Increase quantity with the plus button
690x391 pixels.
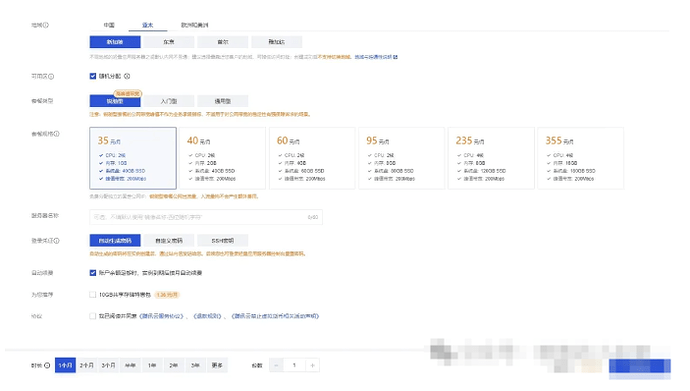(x=312, y=365)
